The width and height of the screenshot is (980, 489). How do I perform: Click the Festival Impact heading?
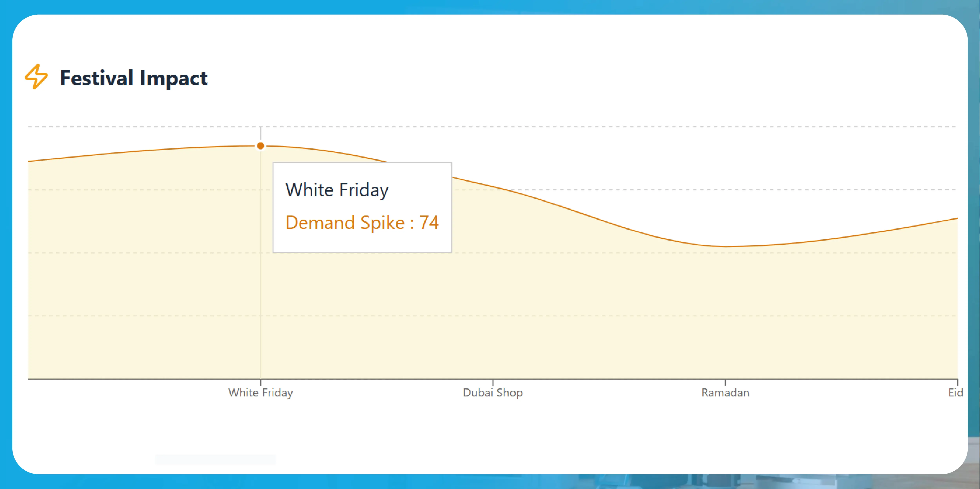click(134, 78)
